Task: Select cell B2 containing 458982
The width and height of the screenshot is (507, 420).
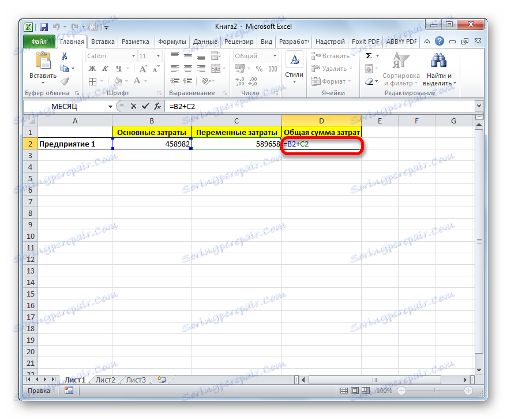Action: coord(151,144)
